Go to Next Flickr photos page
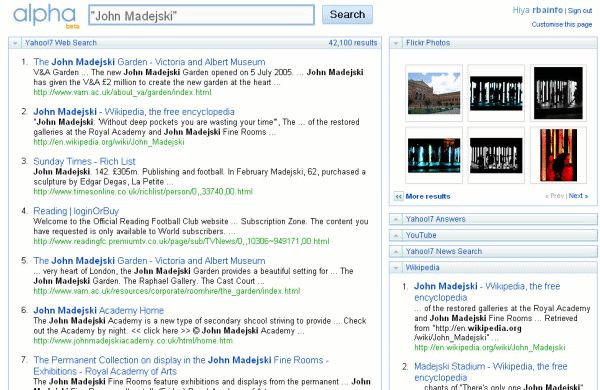The image size is (600, 390). [578, 196]
